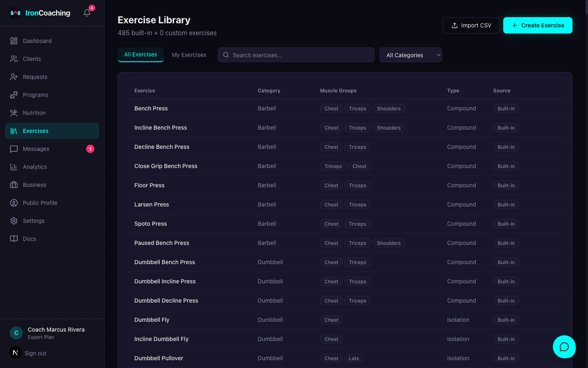Open the Programs section
This screenshot has width=588, height=368.
point(52,95)
